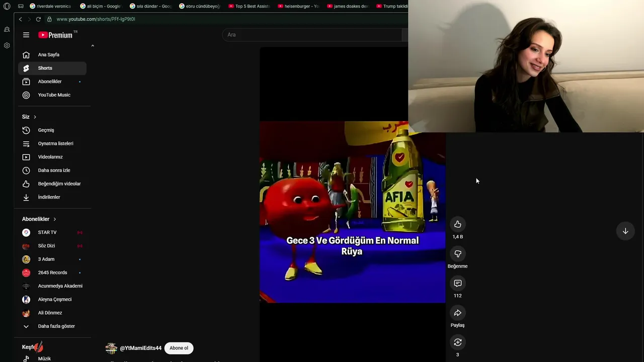Switch to sıla dündar Google tab
This screenshot has height=362, width=644.
[150, 6]
